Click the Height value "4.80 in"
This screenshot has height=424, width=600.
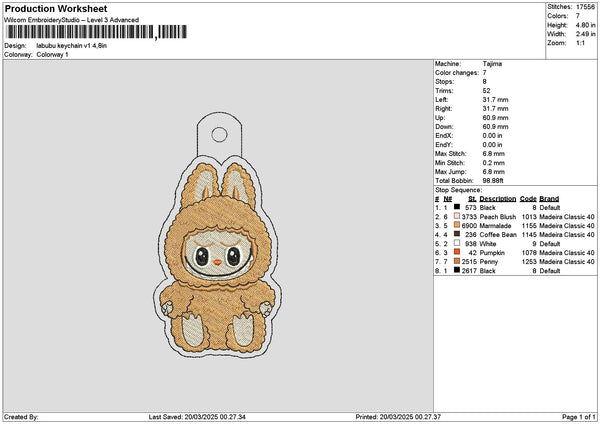pos(586,25)
